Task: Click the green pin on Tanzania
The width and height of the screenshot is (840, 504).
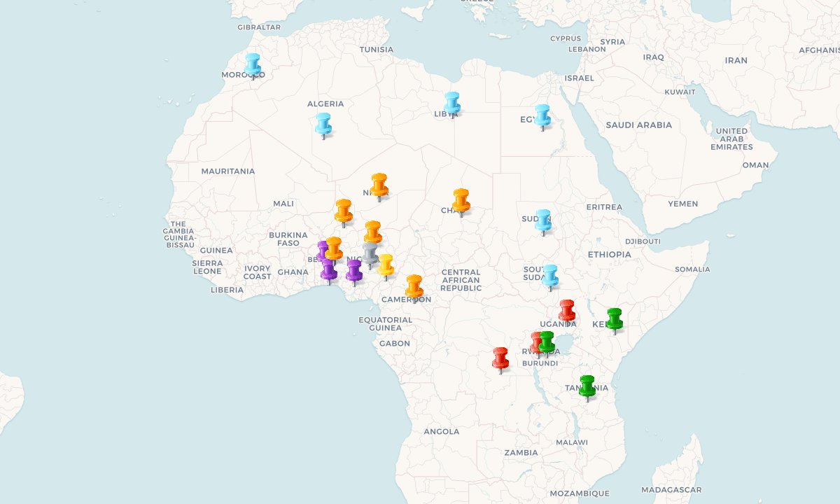Action: tap(587, 386)
